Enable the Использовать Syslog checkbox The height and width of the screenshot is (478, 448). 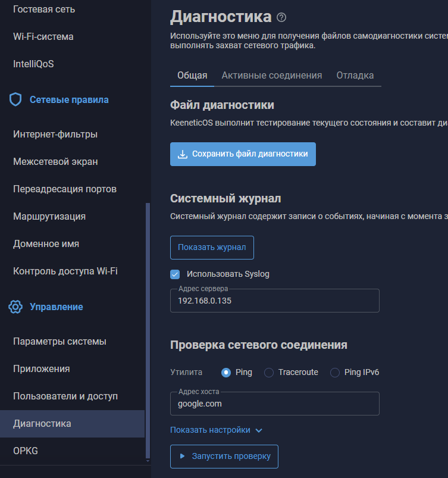175,275
